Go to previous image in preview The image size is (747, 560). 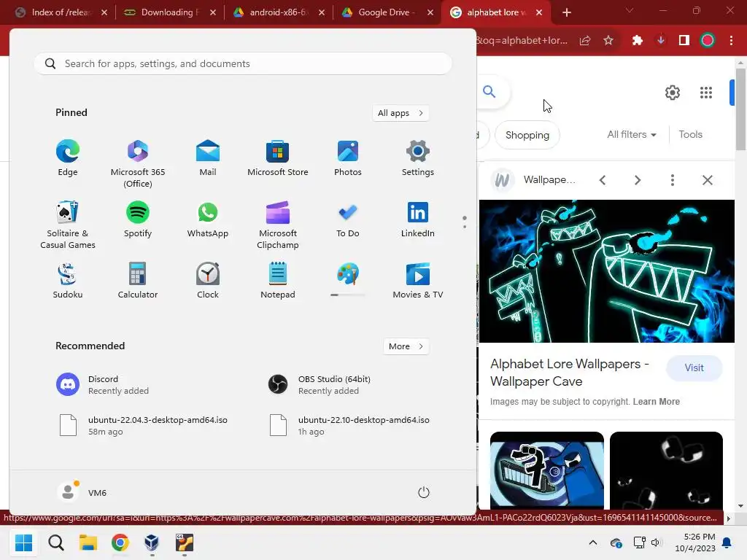click(x=603, y=180)
